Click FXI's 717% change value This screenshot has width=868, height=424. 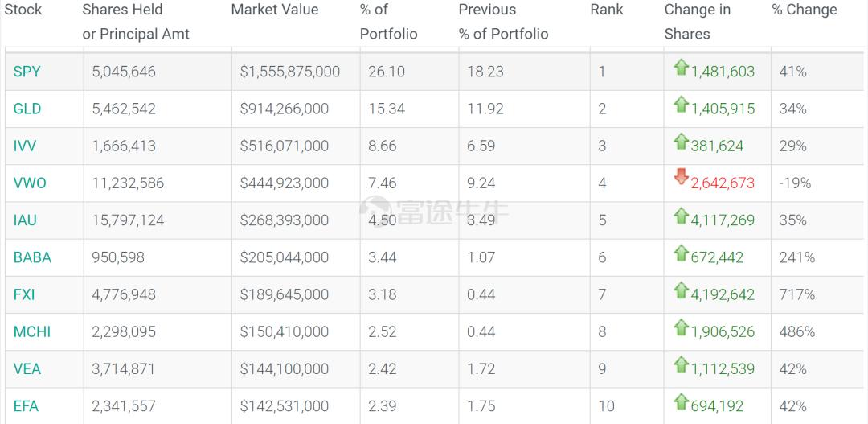(x=797, y=294)
